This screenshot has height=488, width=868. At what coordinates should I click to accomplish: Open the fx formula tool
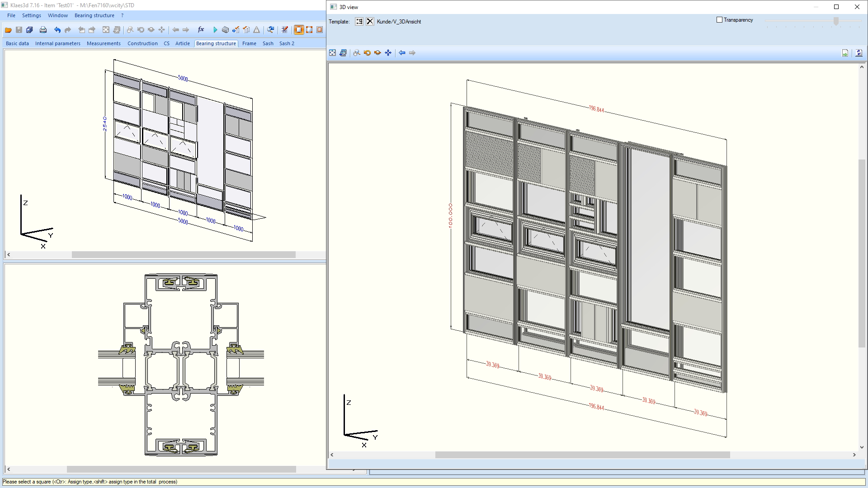(201, 30)
